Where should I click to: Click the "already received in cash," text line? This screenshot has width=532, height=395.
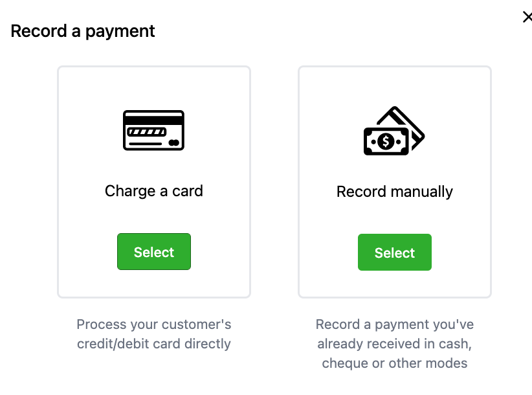[x=395, y=343]
